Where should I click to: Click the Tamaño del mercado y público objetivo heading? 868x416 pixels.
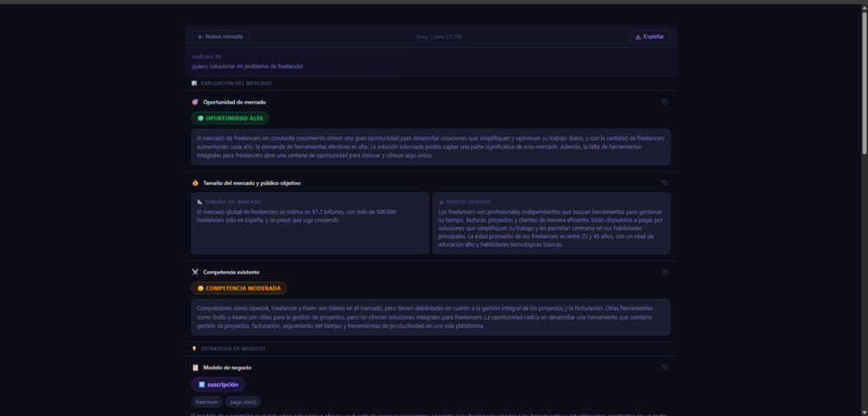click(252, 183)
